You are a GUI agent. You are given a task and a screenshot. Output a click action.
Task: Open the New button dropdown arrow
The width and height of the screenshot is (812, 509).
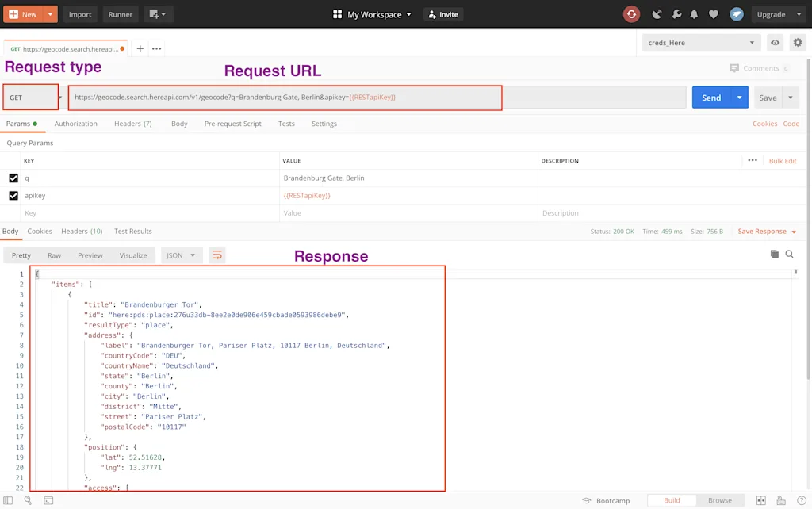coord(50,14)
